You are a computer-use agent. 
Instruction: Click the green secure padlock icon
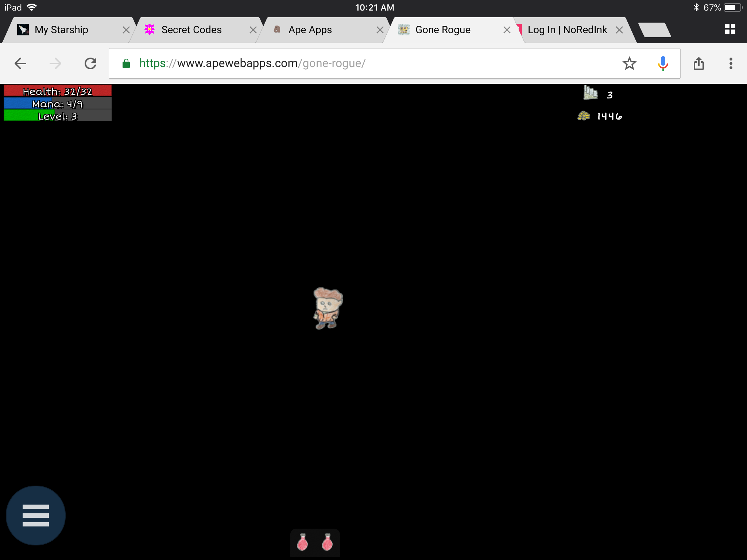point(126,63)
